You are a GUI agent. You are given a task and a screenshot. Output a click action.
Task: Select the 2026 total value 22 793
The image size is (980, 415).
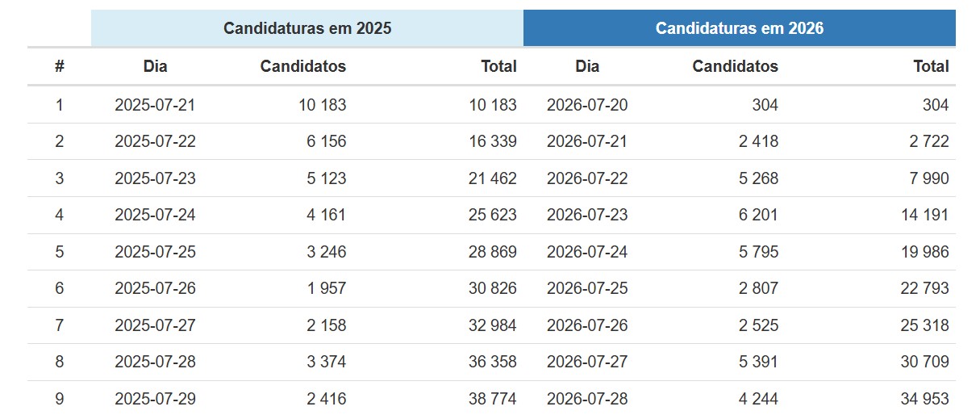click(924, 288)
